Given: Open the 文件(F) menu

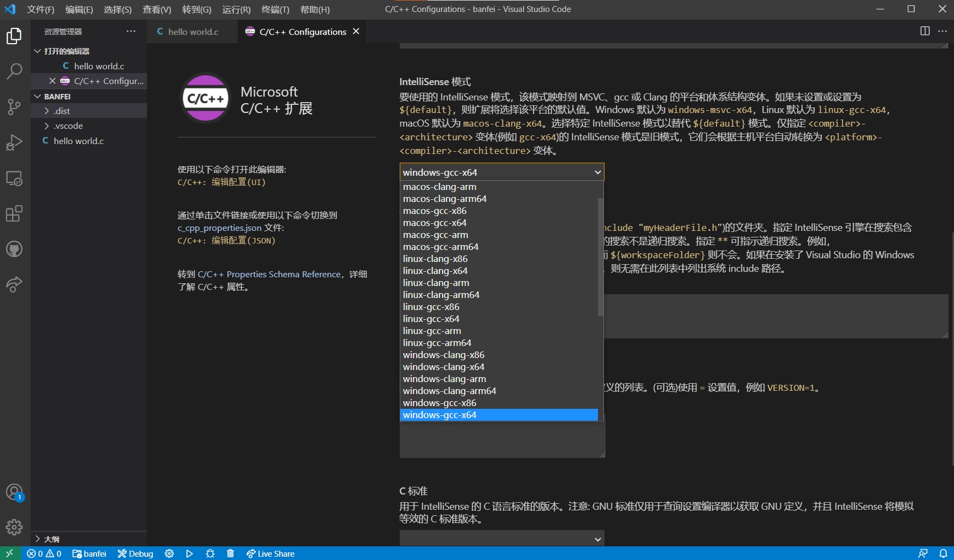Looking at the screenshot, I should [x=40, y=9].
